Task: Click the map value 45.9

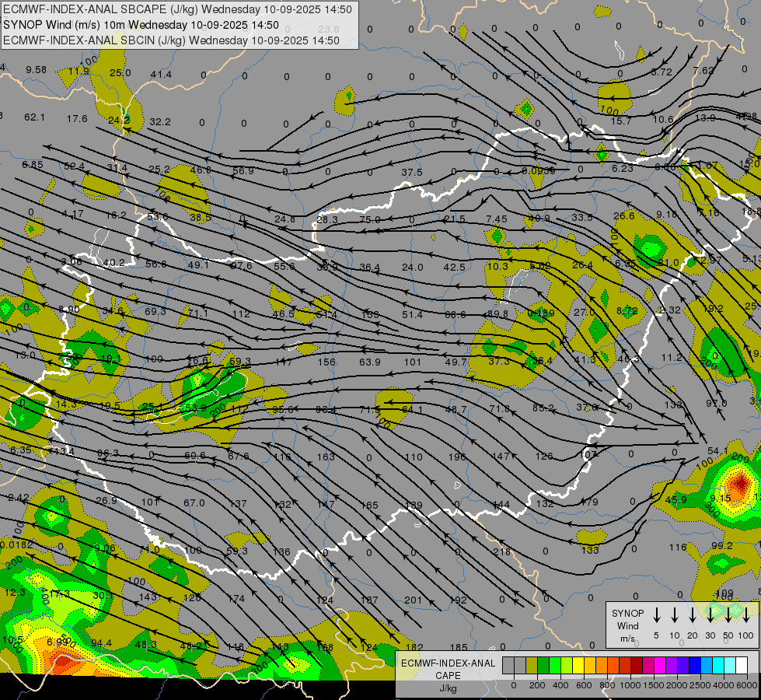Action: pyautogui.click(x=676, y=499)
